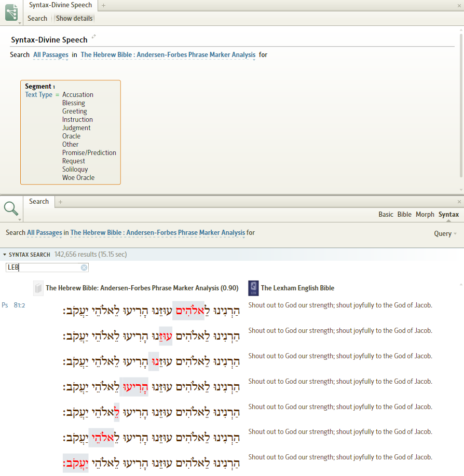Change the Hebrew Bible resource in the Search panel
The width and height of the screenshot is (464, 476).
[158, 232]
